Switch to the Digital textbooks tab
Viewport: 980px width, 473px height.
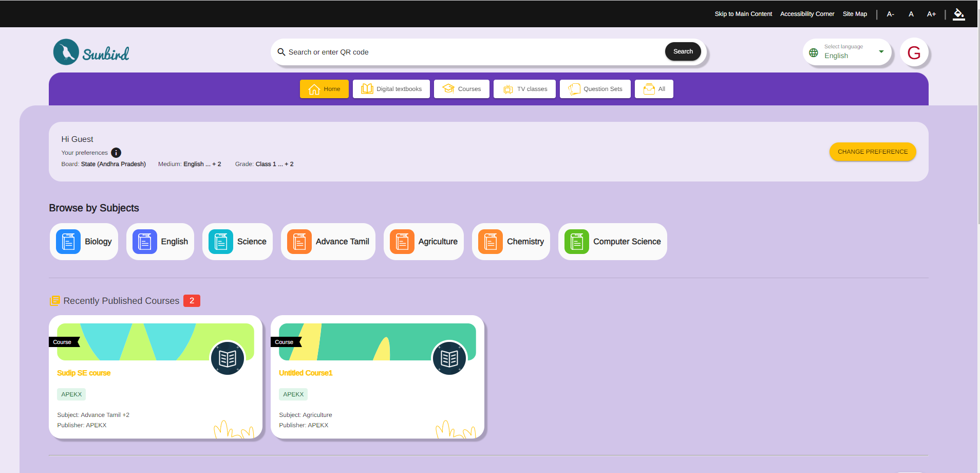point(391,89)
